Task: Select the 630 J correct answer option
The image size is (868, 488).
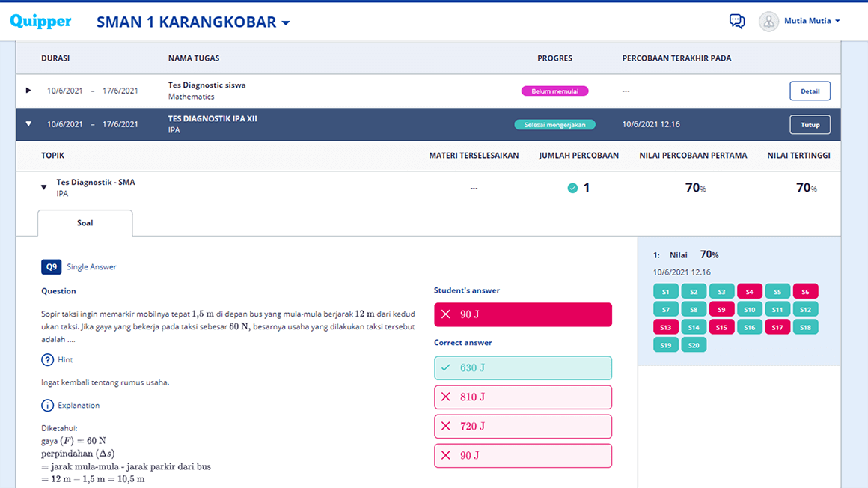Action: [x=522, y=367]
